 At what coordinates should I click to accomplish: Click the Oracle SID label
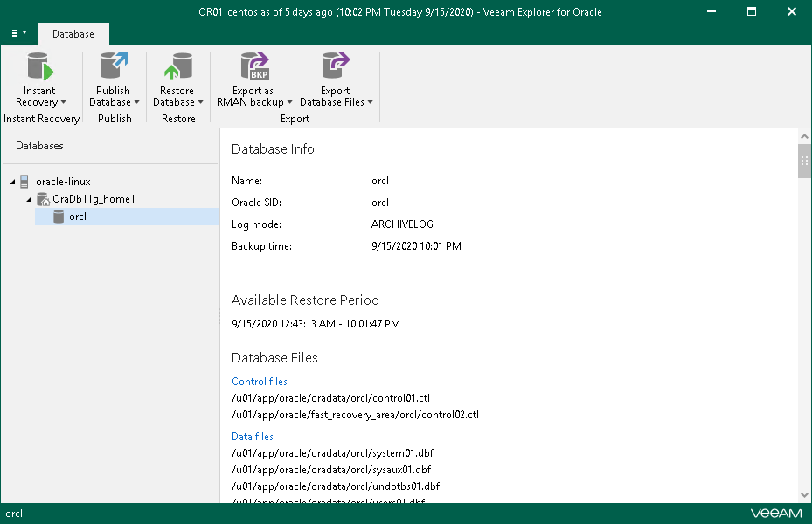point(256,203)
